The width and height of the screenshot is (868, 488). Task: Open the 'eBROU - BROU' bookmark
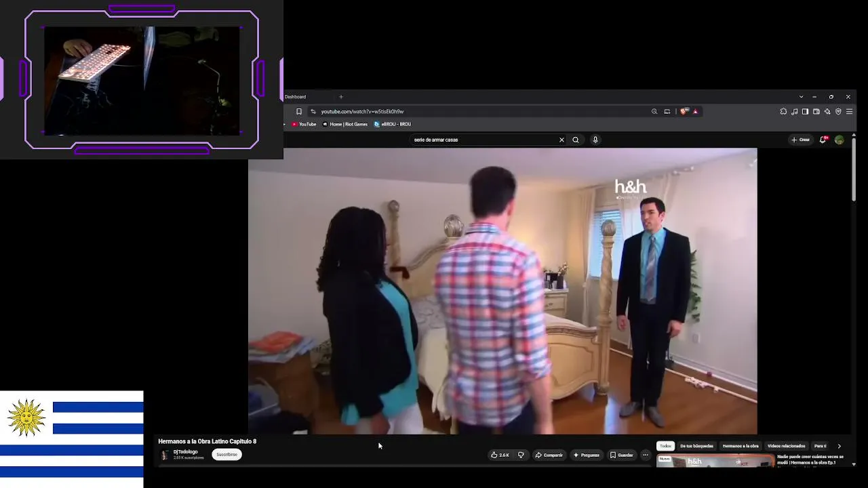click(x=393, y=125)
